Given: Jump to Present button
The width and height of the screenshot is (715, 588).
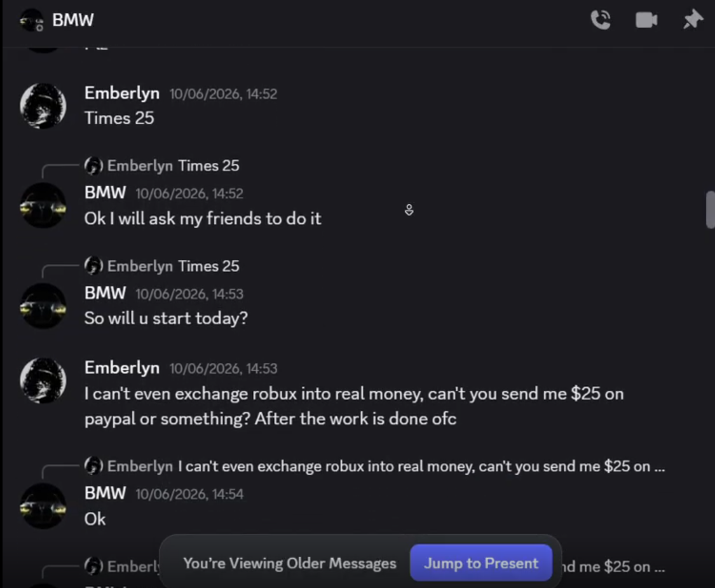Looking at the screenshot, I should [x=481, y=563].
